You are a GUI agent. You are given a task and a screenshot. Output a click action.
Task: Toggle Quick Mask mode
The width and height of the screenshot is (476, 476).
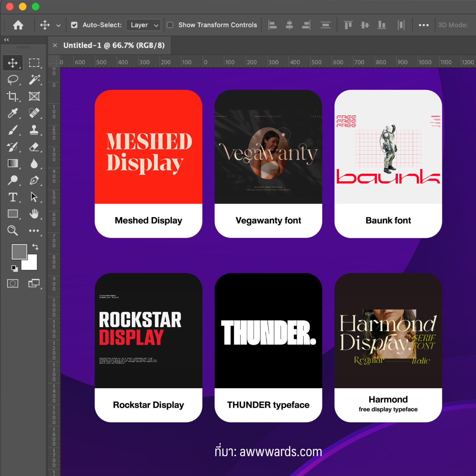point(12,283)
